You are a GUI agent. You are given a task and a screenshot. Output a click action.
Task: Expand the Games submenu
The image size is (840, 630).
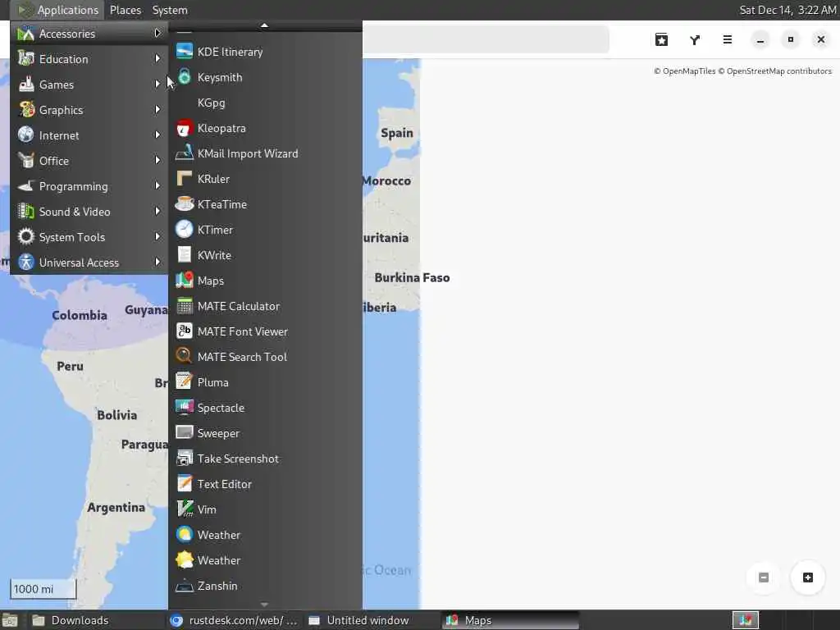[89, 84]
